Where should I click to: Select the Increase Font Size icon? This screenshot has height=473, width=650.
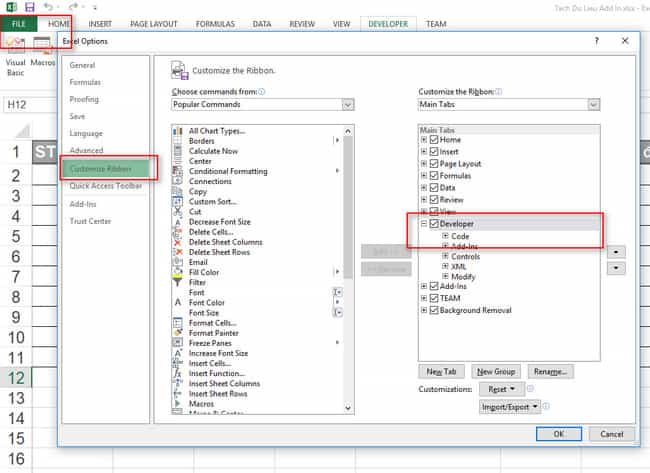(x=177, y=353)
